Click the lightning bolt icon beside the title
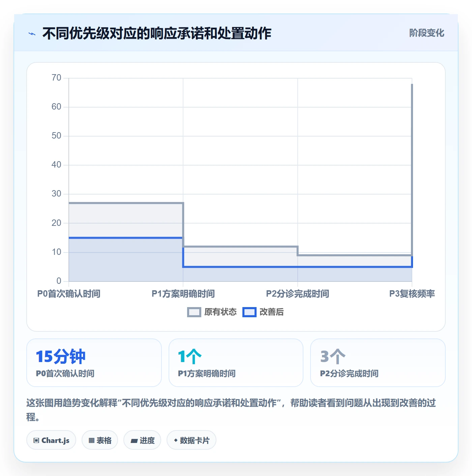The height and width of the screenshot is (476, 472). (x=32, y=34)
